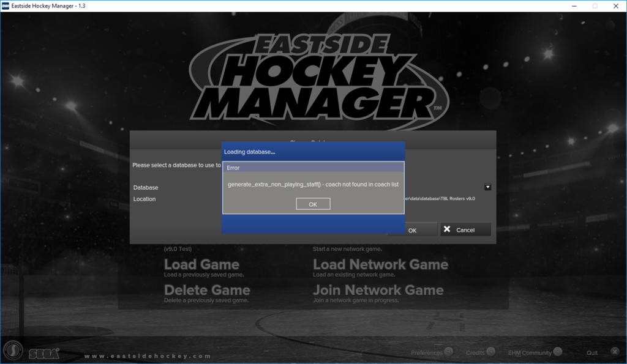Confirm the database selection dialog with OK
The width and height of the screenshot is (627, 364).
click(412, 230)
